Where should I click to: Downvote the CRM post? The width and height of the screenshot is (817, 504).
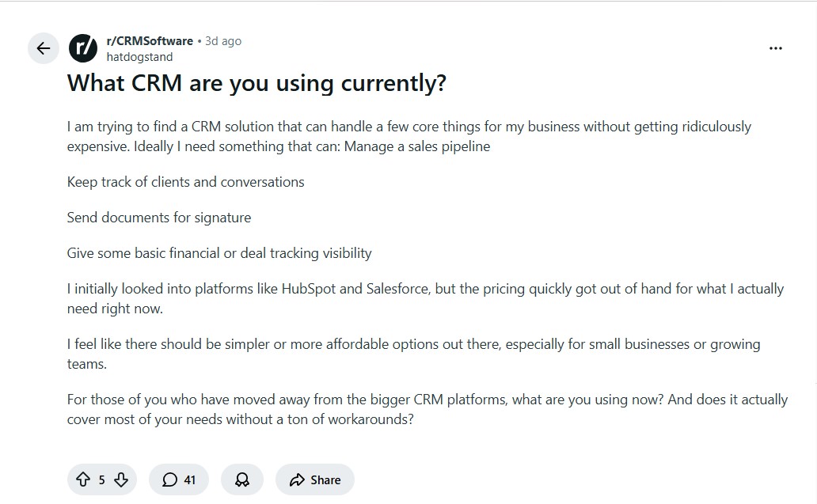point(120,479)
